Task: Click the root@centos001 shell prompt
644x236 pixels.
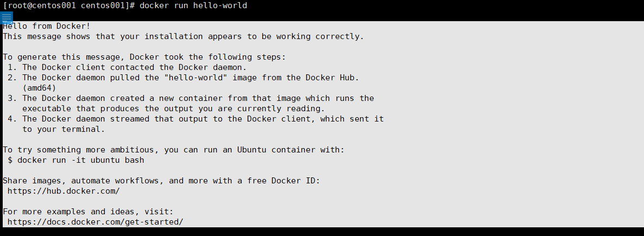Action: point(68,5)
